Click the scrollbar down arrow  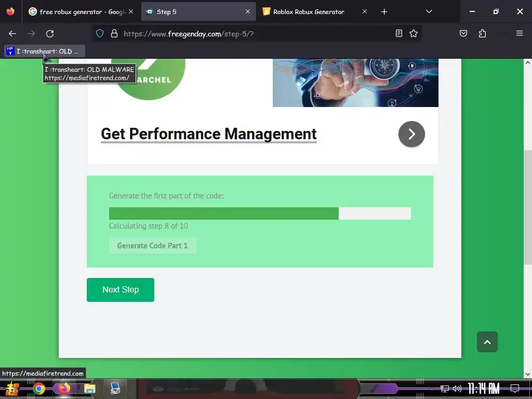click(528, 374)
